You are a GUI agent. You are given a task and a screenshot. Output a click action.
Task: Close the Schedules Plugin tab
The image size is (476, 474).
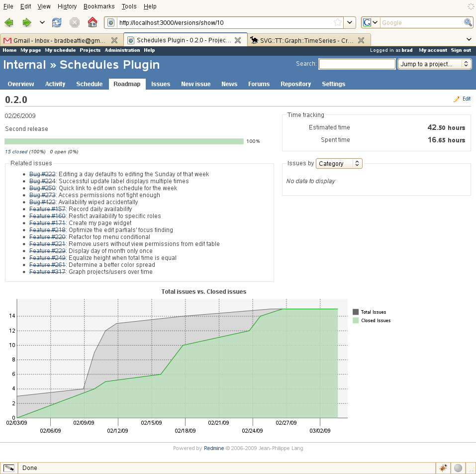[x=238, y=40]
